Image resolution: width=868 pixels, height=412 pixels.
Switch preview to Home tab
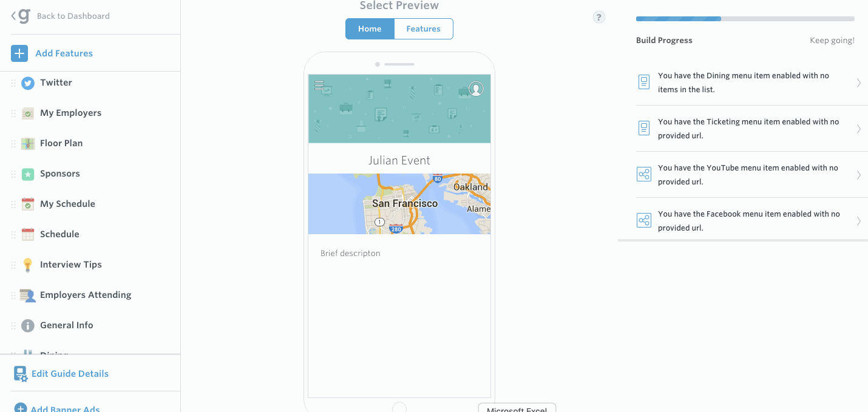click(370, 29)
